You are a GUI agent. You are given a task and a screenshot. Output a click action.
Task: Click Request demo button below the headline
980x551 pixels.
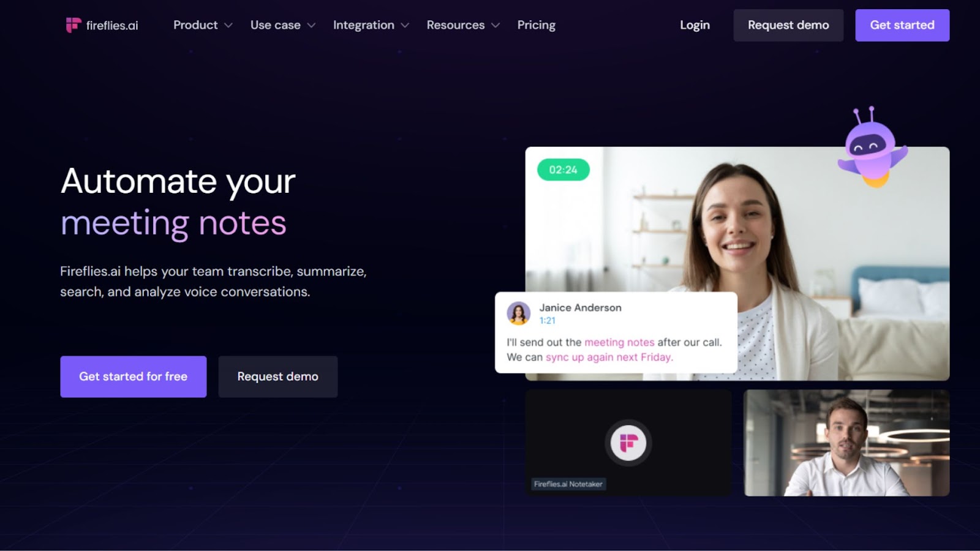point(278,377)
